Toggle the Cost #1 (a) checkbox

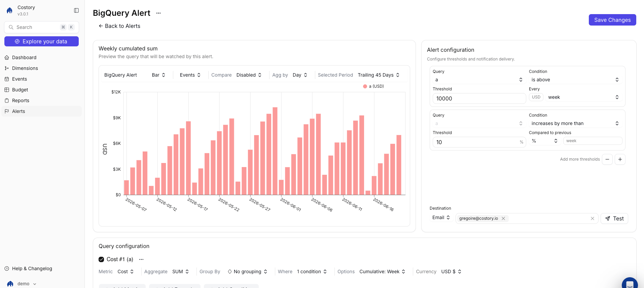click(101, 259)
